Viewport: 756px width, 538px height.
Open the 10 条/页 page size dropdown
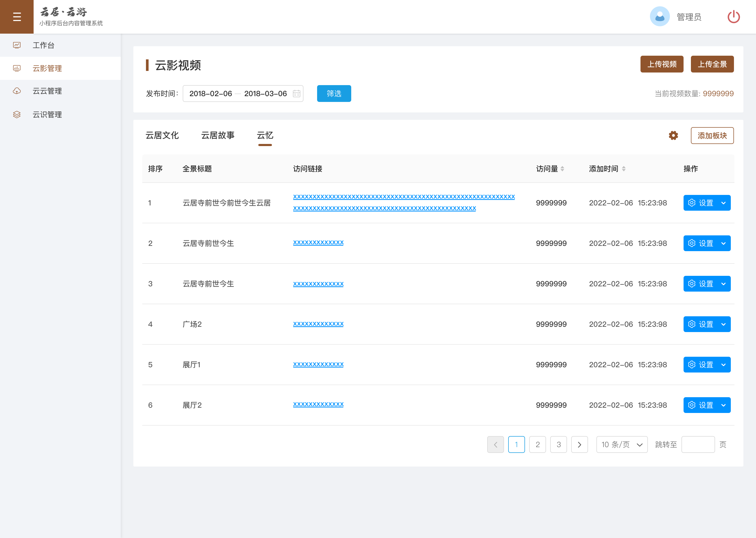(x=622, y=444)
